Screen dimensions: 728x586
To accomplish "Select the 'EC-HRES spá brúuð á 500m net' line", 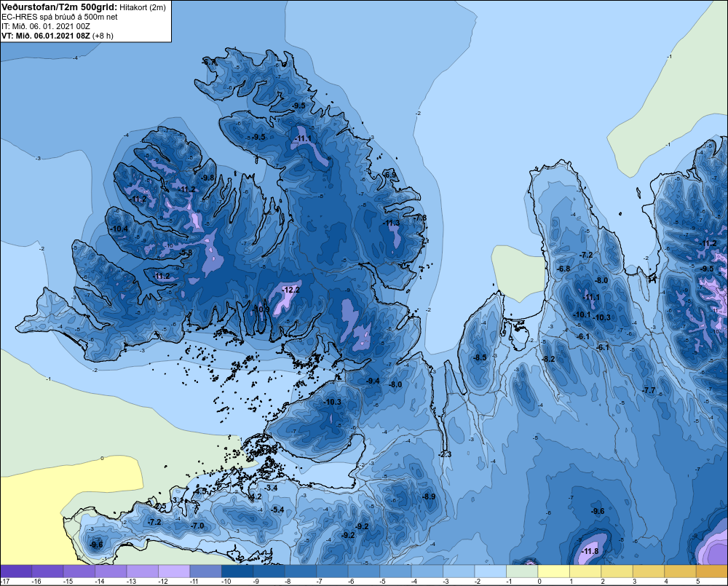I will pos(60,17).
